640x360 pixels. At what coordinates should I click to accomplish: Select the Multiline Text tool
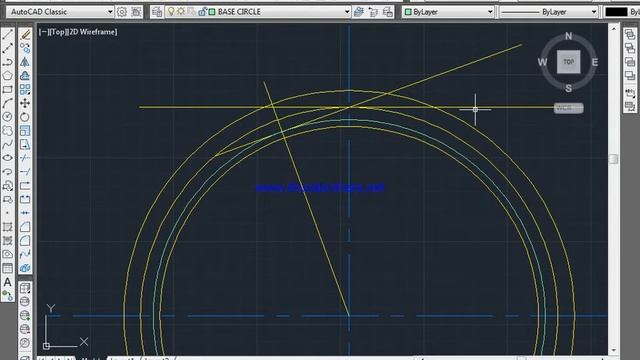coord(7,282)
